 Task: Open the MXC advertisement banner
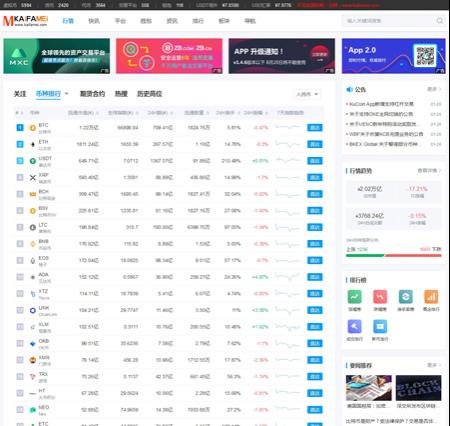pos(57,56)
